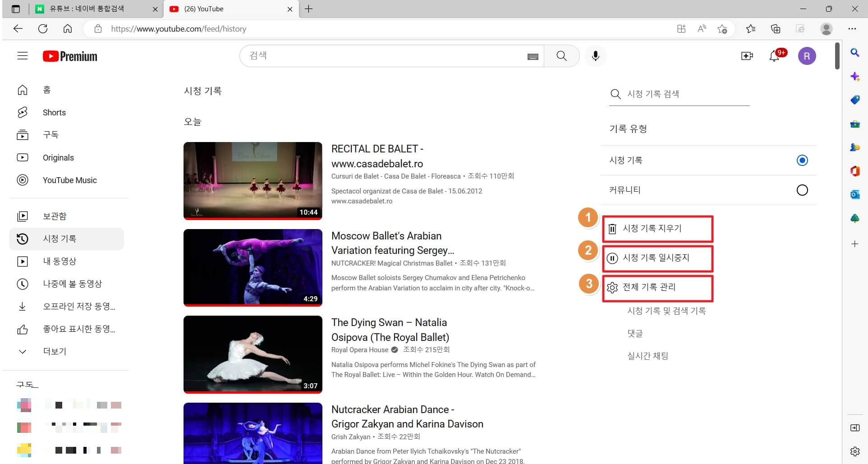Open the hamburger guide menu
Image resolution: width=868 pixels, height=464 pixels.
pos(22,55)
